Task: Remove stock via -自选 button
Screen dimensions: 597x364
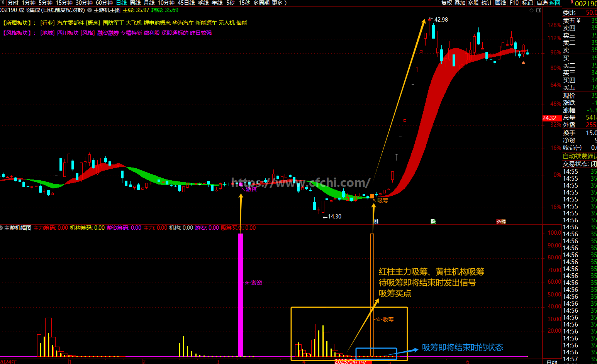Action: pyautogui.click(x=541, y=3)
